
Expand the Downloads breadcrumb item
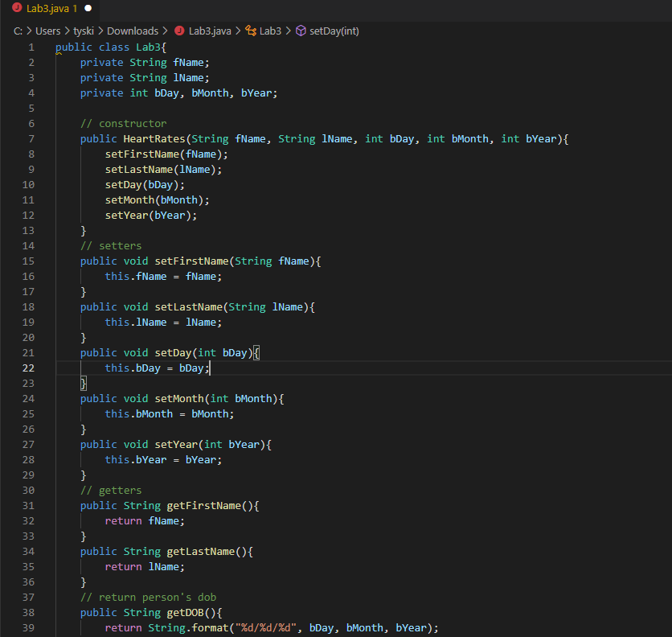click(133, 31)
